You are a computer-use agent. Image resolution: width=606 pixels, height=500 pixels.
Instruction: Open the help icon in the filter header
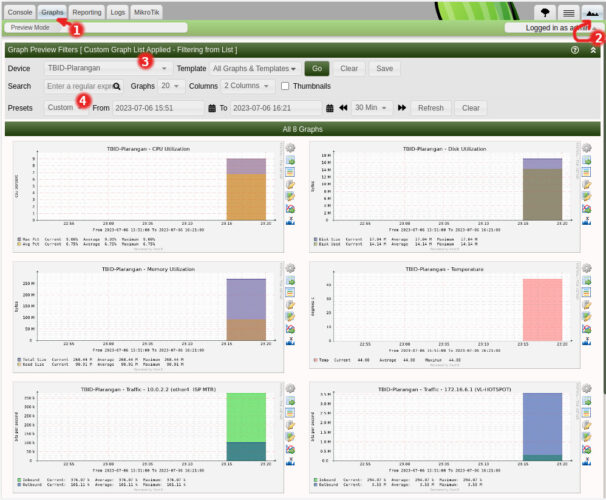(575, 50)
